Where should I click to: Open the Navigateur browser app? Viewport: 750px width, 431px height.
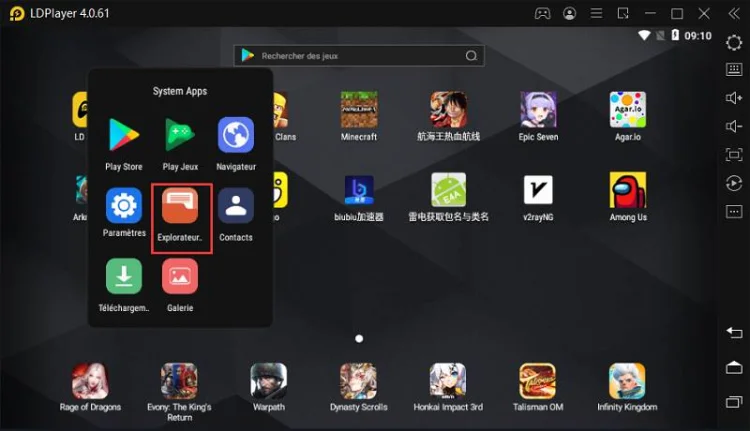coord(236,135)
